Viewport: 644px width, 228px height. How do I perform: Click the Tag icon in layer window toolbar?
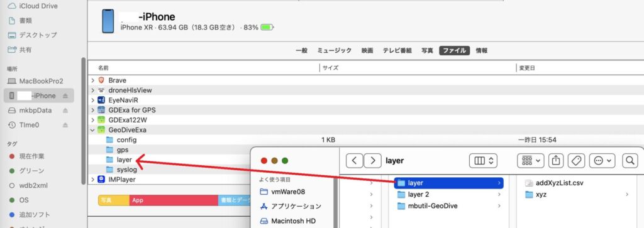576,160
